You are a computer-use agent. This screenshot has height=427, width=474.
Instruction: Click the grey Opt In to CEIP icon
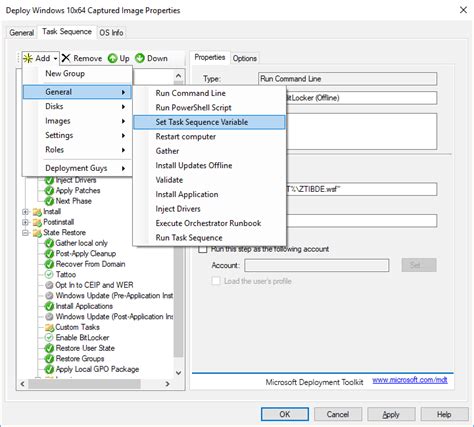click(49, 285)
